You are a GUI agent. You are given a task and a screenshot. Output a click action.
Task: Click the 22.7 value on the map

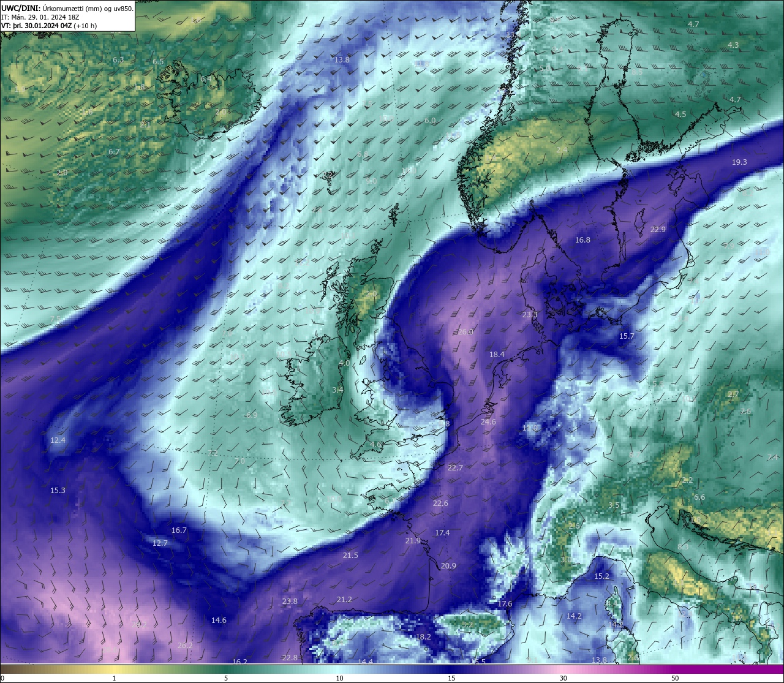(x=455, y=467)
